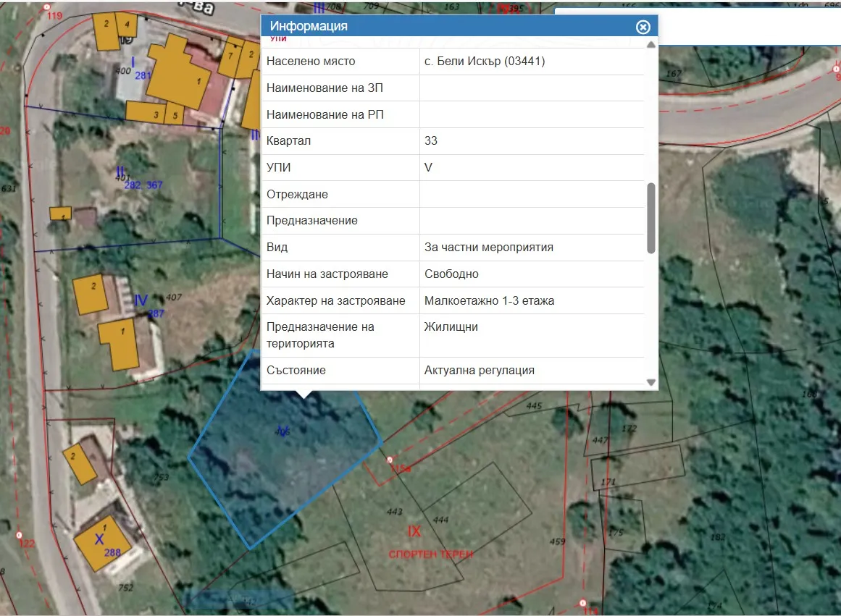The height and width of the screenshot is (616, 841).
Task: Click parcel number '443' on the map
Action: 394,512
